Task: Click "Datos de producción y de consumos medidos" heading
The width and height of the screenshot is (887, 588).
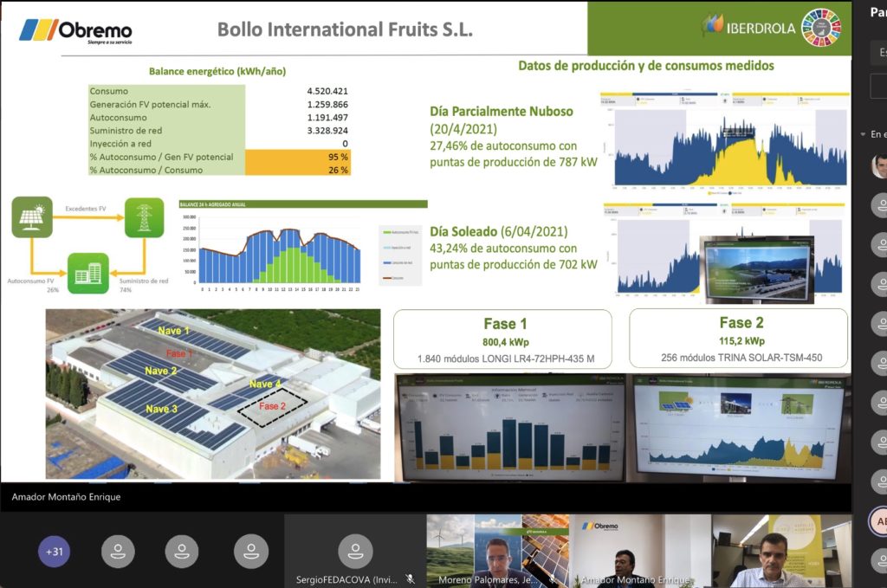Action: tap(646, 66)
